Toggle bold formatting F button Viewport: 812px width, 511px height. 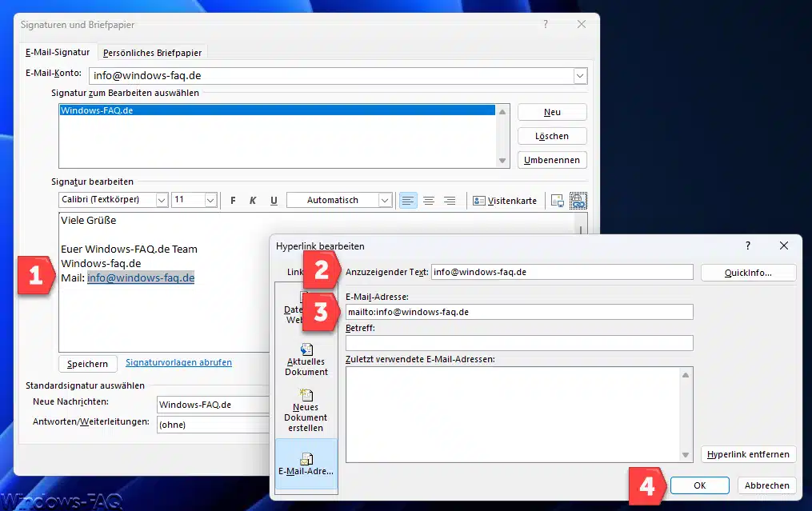coord(233,201)
